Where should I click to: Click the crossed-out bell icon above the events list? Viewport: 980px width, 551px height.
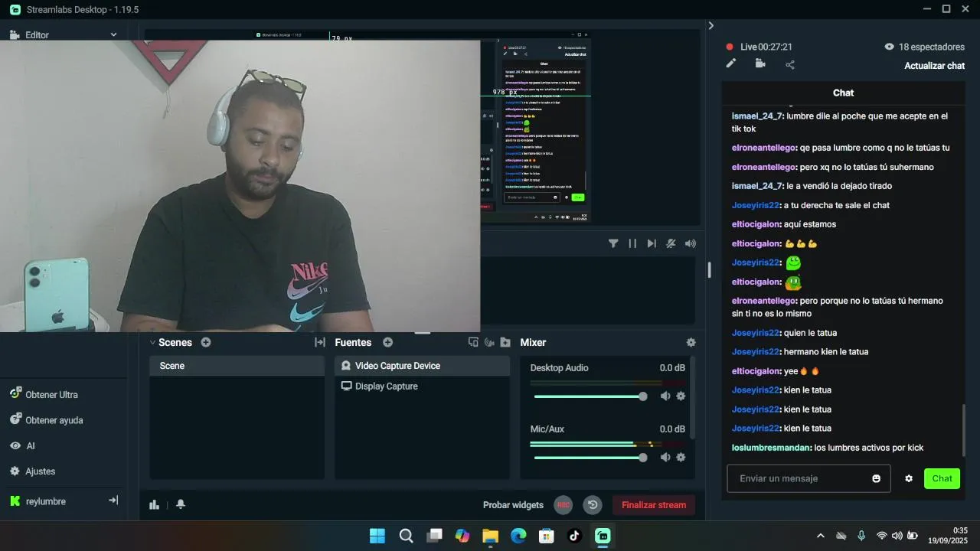[x=671, y=243]
